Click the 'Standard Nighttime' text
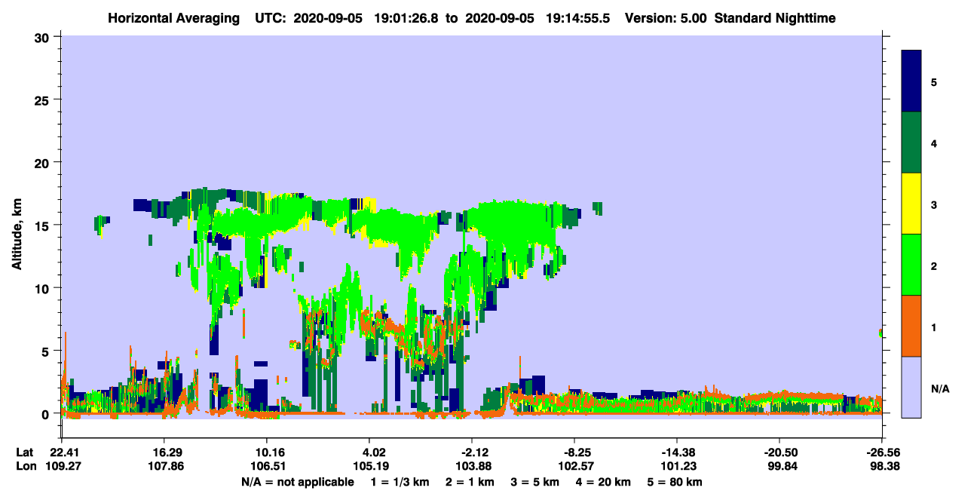The image size is (980, 503). tap(775, 17)
